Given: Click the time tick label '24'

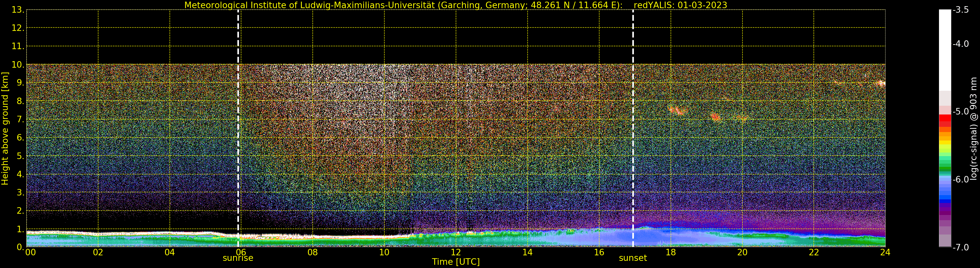Looking at the screenshot, I should (885, 252).
